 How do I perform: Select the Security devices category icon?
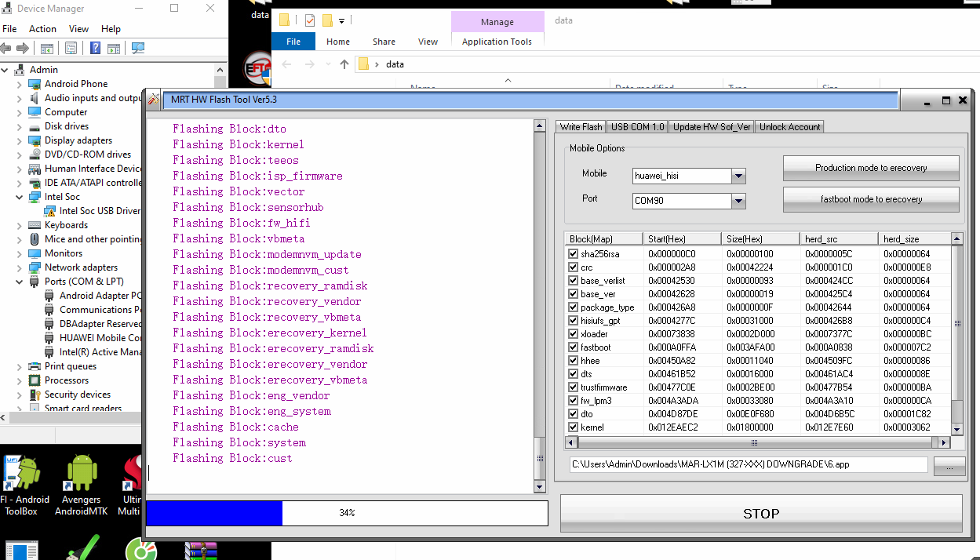point(35,395)
